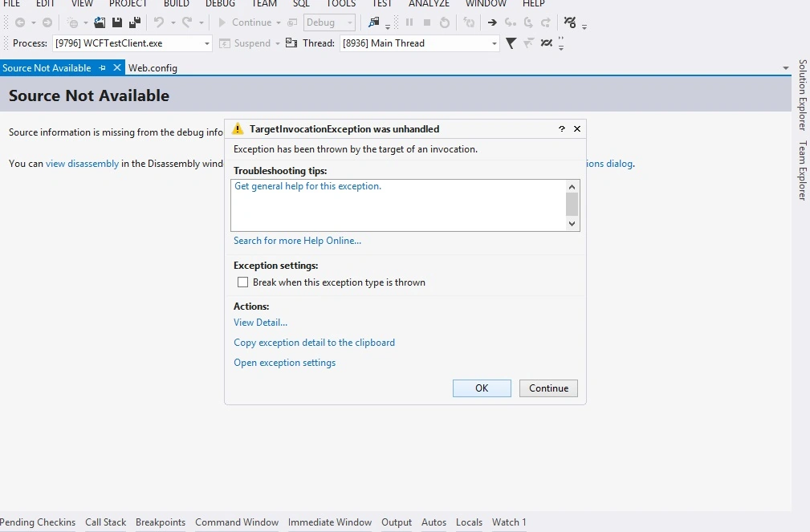The image size is (810, 532).
Task: Click the Save All icon
Action: click(135, 22)
